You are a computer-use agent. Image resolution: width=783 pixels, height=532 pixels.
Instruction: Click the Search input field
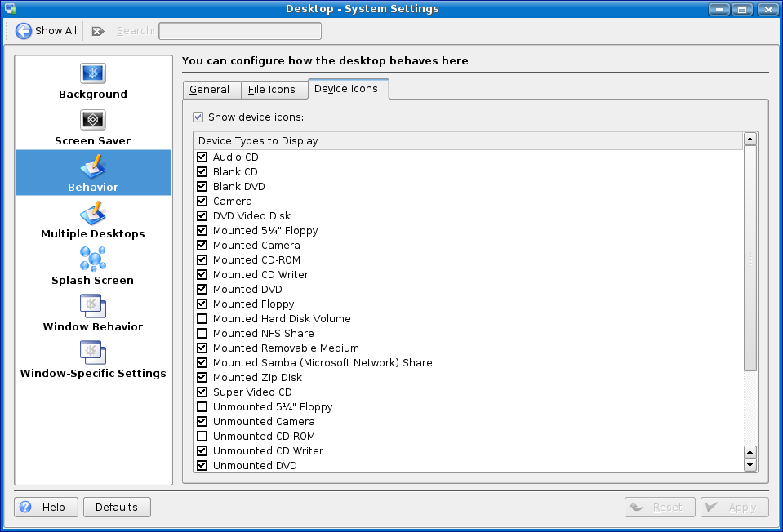239,31
